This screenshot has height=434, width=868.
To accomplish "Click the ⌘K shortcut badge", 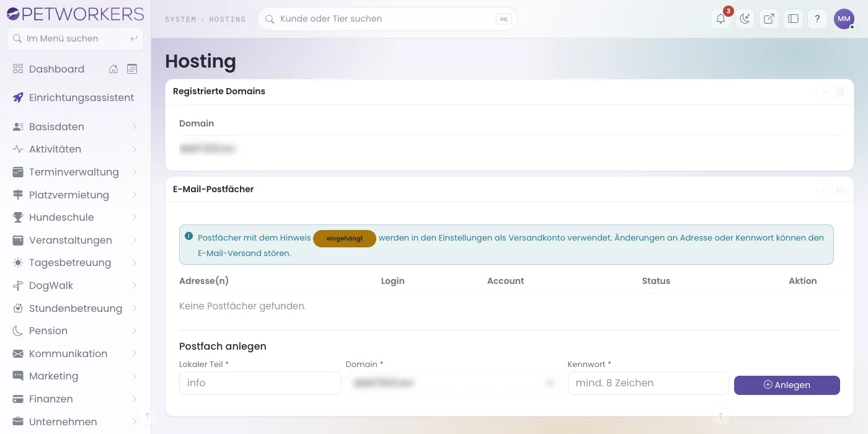I will coord(503,19).
